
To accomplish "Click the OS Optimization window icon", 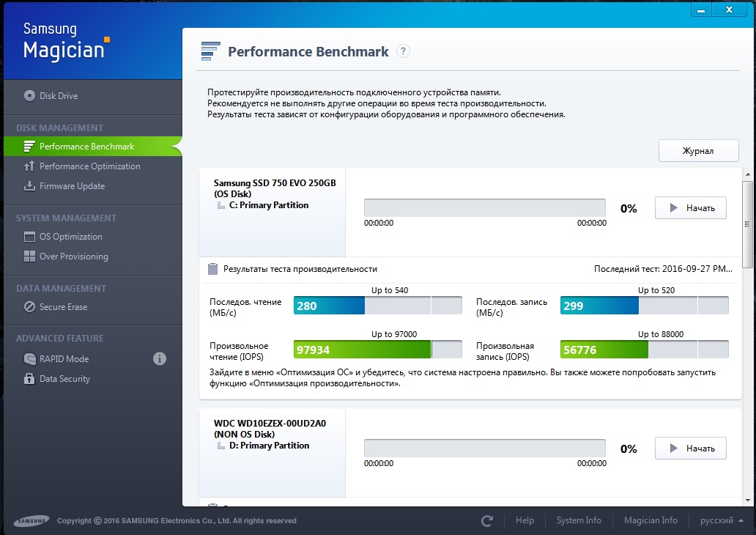I will 29,237.
